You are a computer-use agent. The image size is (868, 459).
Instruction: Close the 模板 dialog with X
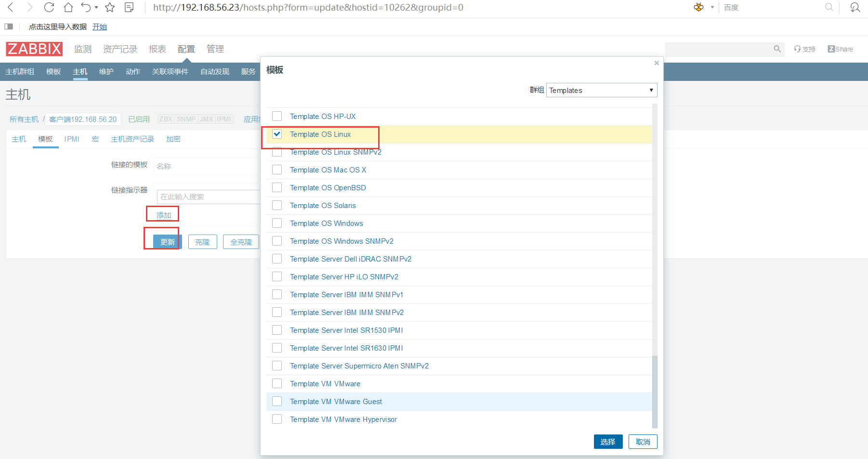coord(657,63)
